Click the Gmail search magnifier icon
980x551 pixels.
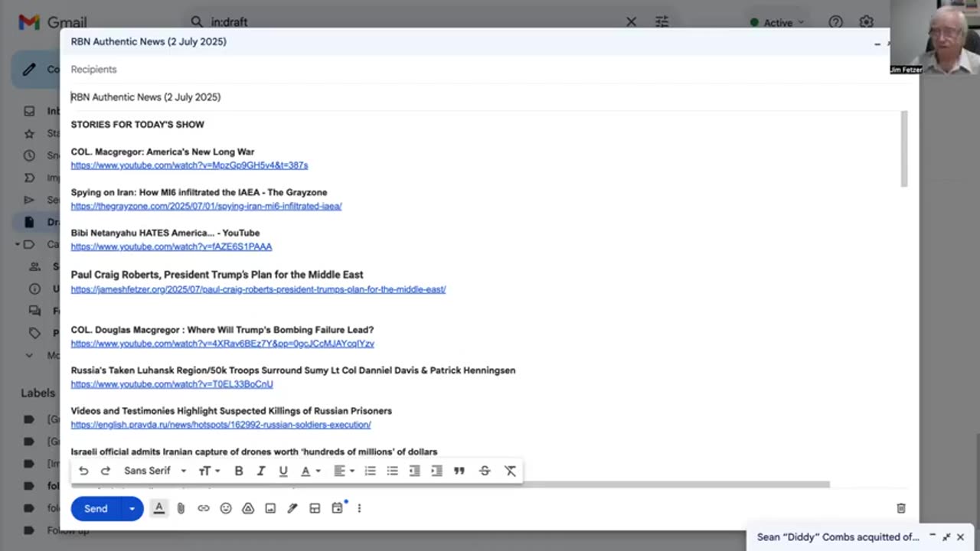pyautogui.click(x=197, y=22)
